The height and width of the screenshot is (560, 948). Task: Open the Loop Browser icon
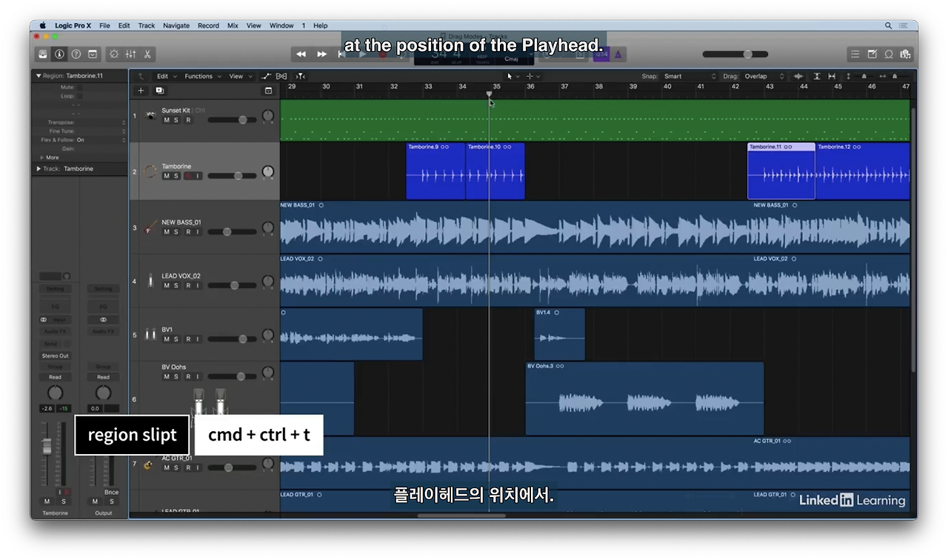click(889, 54)
